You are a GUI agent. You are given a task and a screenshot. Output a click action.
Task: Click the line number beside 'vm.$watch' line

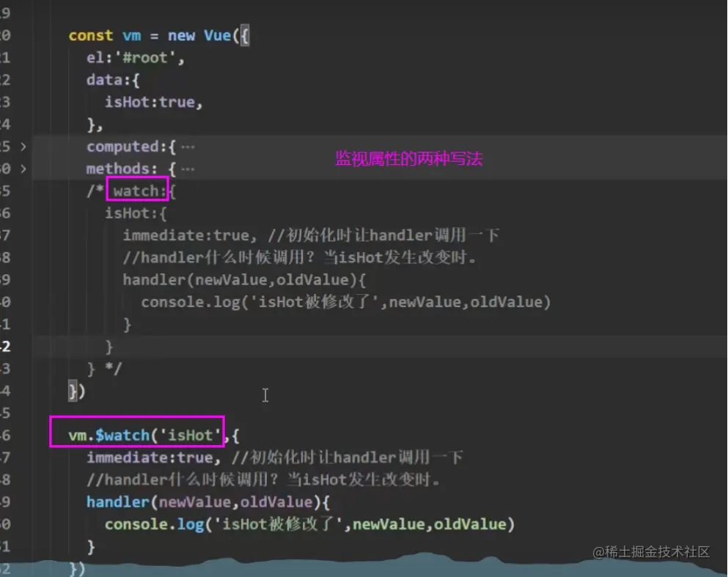(x=6, y=435)
